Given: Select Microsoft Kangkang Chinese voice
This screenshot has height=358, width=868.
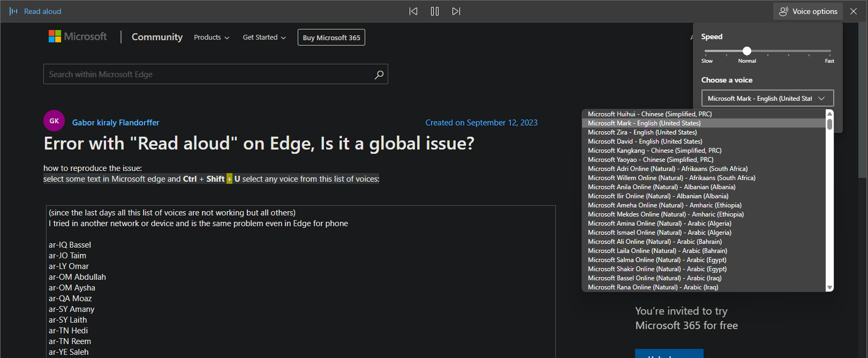Looking at the screenshot, I should tap(705, 151).
